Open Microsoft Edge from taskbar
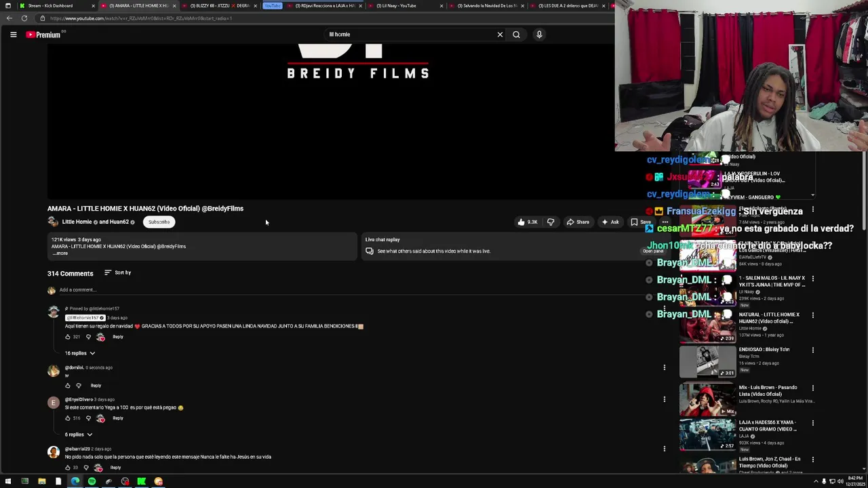The width and height of the screenshot is (868, 488). pyautogui.click(x=75, y=482)
